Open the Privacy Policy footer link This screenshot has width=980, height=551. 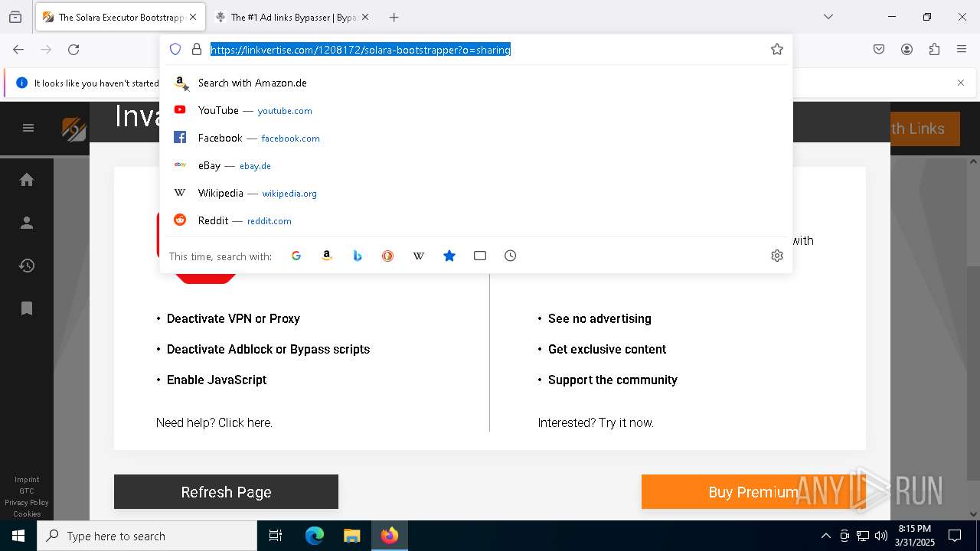[x=27, y=503]
